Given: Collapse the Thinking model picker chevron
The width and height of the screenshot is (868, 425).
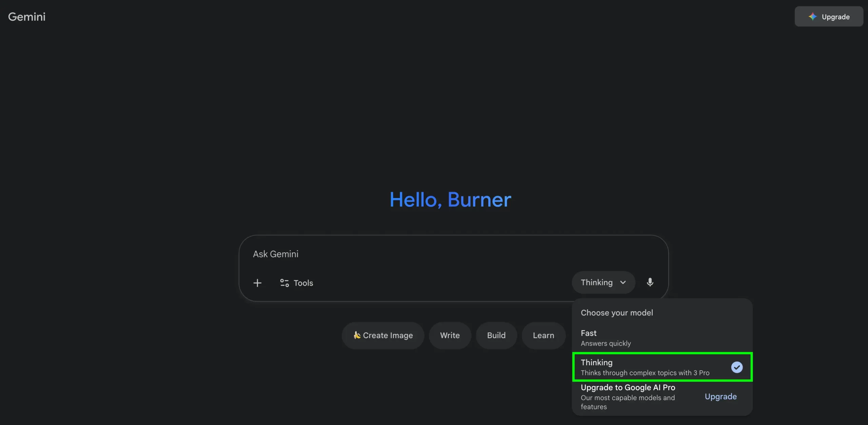Looking at the screenshot, I should click(x=623, y=283).
